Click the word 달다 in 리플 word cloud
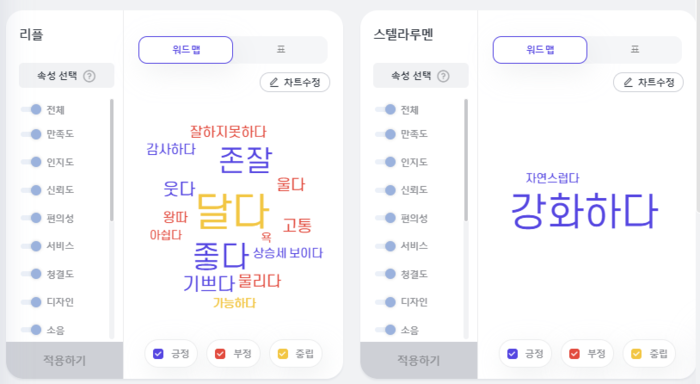Viewport: 700px width, 384px height. (x=233, y=211)
